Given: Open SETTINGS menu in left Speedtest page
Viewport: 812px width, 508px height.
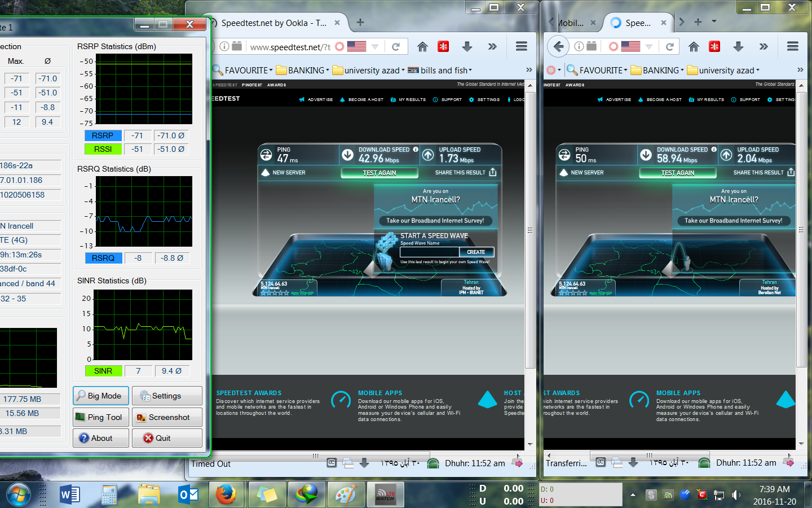Looking at the screenshot, I should click(x=484, y=99).
